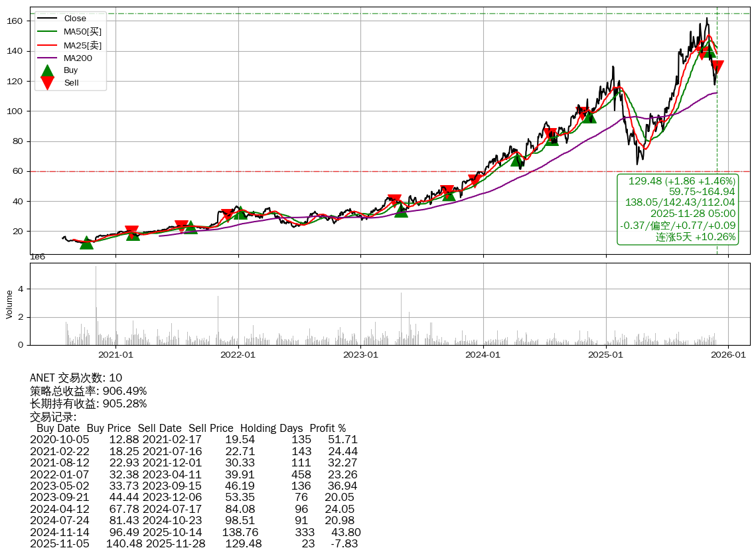Click the tallest volume bar in late 2020
The width and height of the screenshot is (756, 556).
(96, 305)
